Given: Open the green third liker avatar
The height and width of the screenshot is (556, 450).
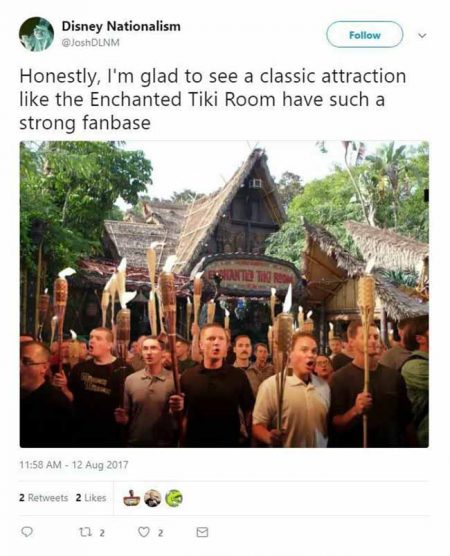Looking at the screenshot, I should pos(174,498).
